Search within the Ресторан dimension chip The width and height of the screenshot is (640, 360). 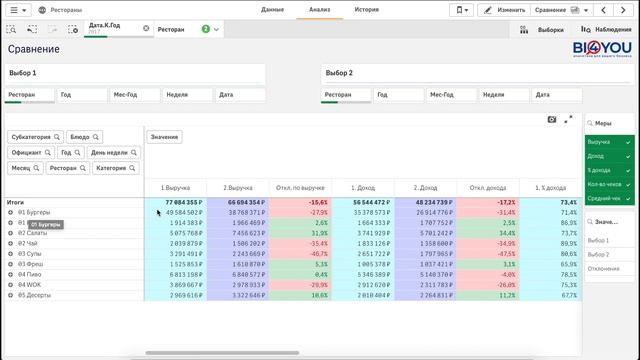tap(83, 168)
